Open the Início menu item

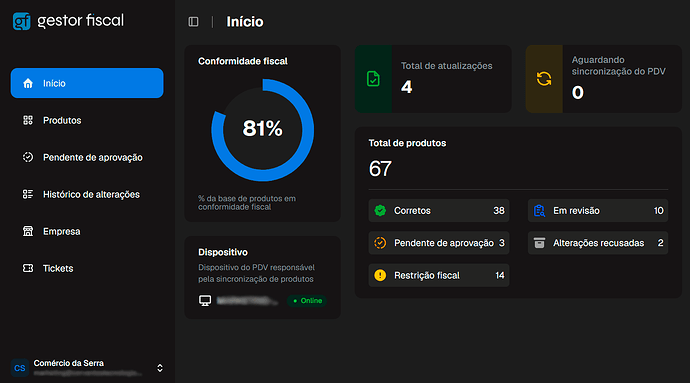pyautogui.click(x=87, y=83)
